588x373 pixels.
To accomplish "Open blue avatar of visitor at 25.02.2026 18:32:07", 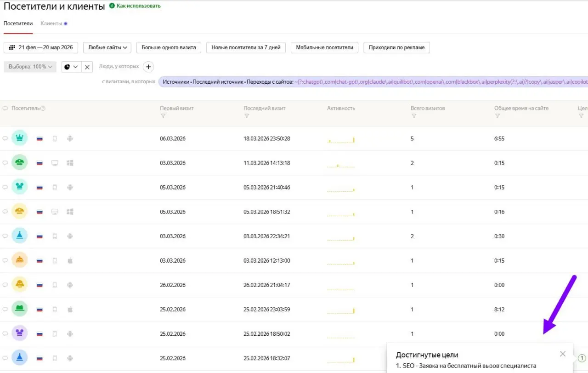I will click(x=20, y=358).
